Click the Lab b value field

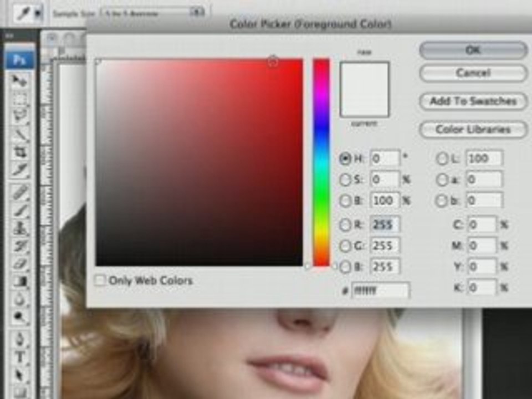click(484, 201)
